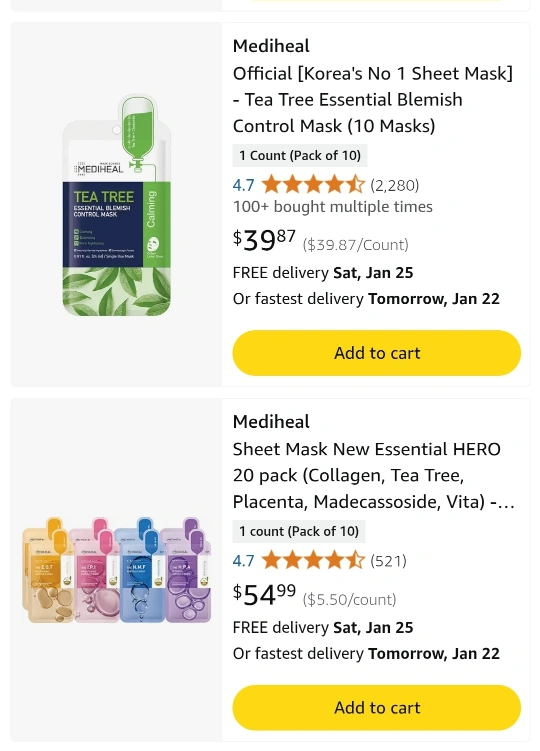Select the $39.87 price
The height and width of the screenshot is (751, 540).
(x=264, y=239)
